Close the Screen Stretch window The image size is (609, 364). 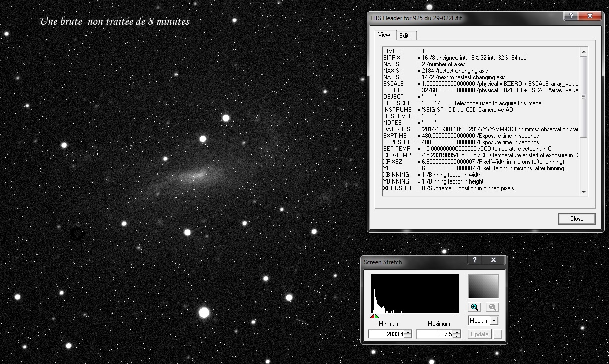click(493, 260)
